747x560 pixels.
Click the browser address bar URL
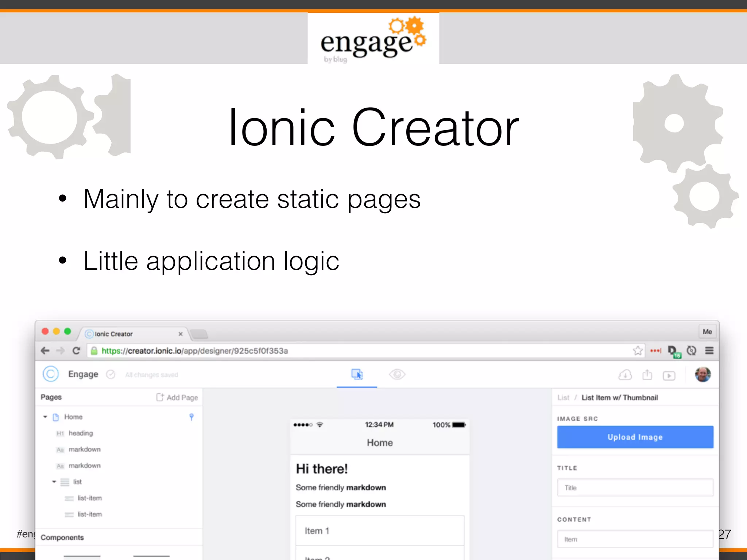point(195,351)
